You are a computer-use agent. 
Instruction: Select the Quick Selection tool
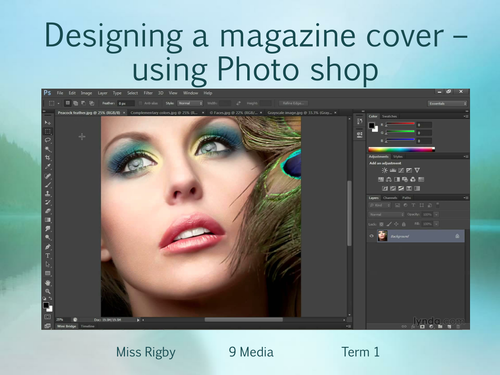pos(48,149)
